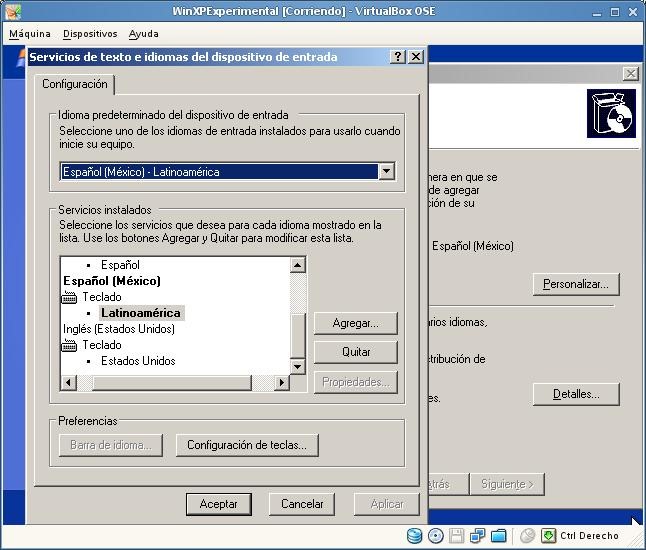The width and height of the screenshot is (646, 550).
Task: Click the installed services list scroll-down arrow
Action: (x=297, y=366)
